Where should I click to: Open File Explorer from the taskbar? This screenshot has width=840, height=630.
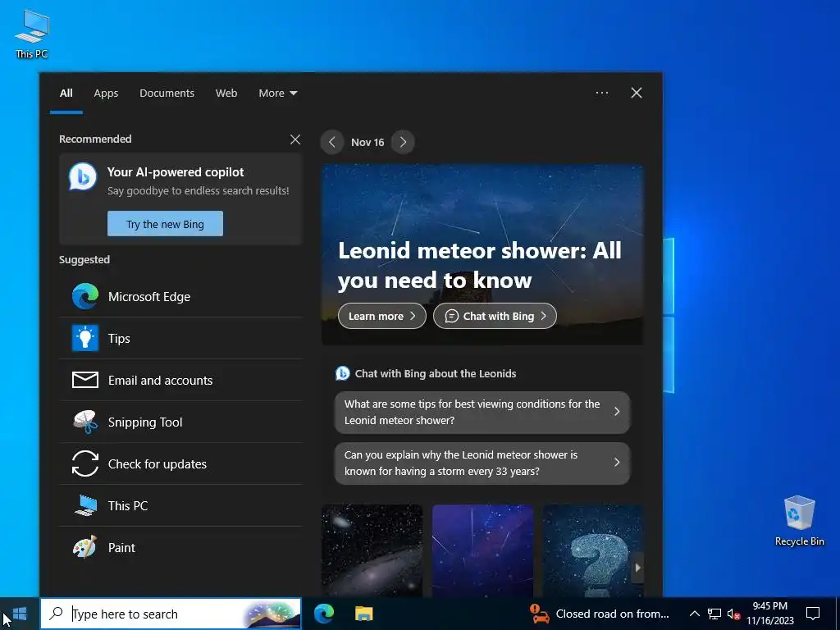(363, 614)
